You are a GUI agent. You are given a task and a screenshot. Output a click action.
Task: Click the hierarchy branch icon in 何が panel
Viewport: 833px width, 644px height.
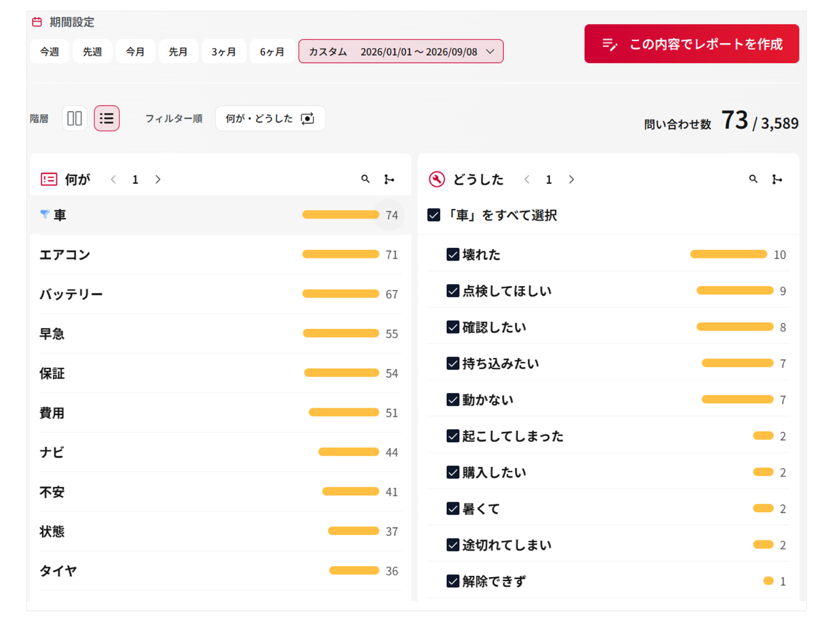[x=389, y=179]
